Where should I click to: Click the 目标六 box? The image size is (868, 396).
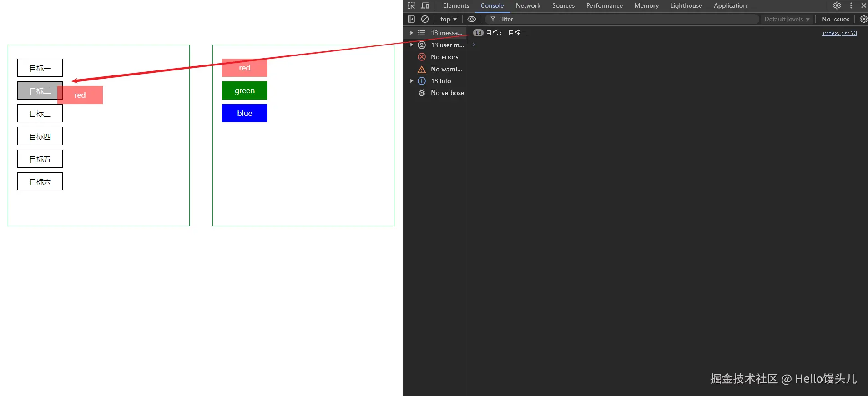pos(40,181)
